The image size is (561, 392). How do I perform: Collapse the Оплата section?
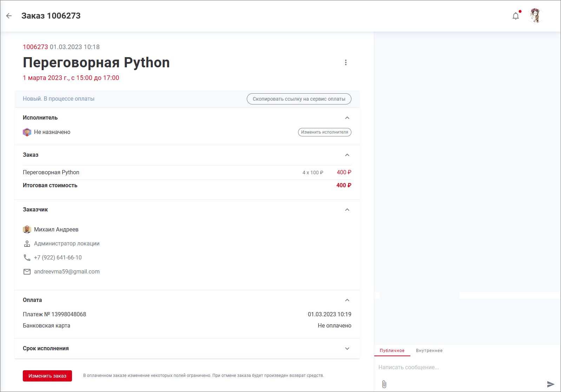347,300
